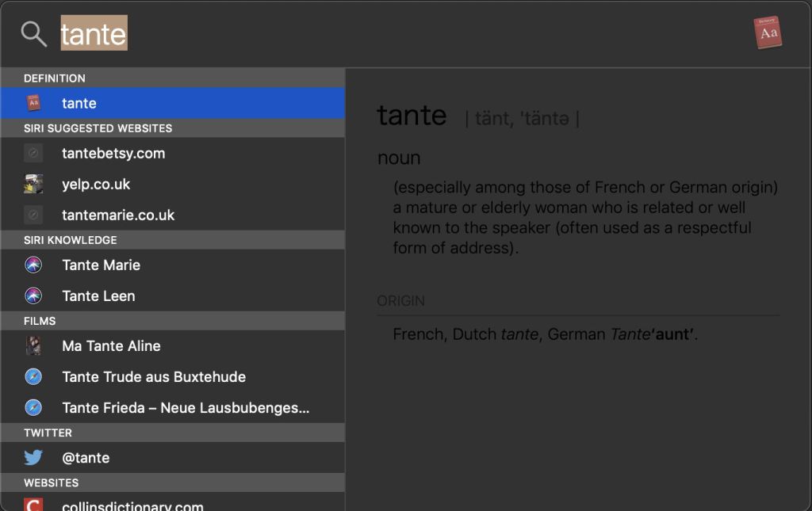
Task: Click the Ma Tante Aline film poster icon
Action: [33, 345]
